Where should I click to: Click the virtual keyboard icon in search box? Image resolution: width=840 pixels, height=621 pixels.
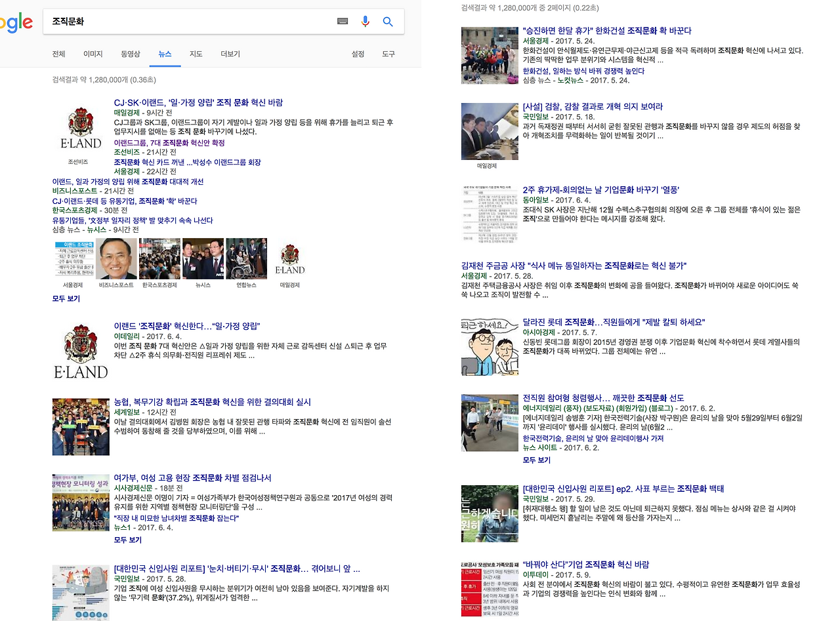(x=343, y=21)
